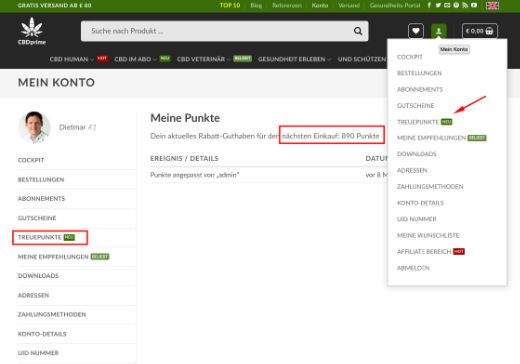Click the 'GRATIS VERSAND AB € 80' notice
Image resolution: width=520 pixels, height=364 pixels.
pos(54,5)
